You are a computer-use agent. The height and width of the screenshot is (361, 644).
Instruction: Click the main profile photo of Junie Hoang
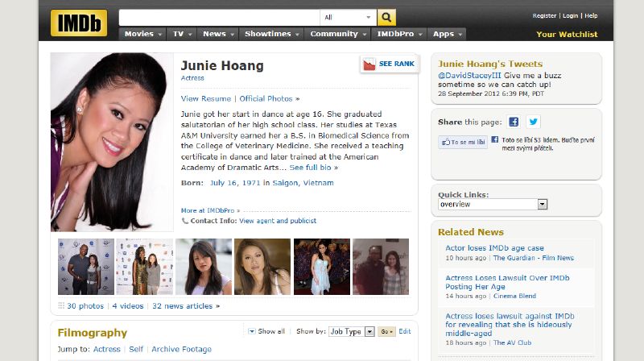[x=112, y=142]
